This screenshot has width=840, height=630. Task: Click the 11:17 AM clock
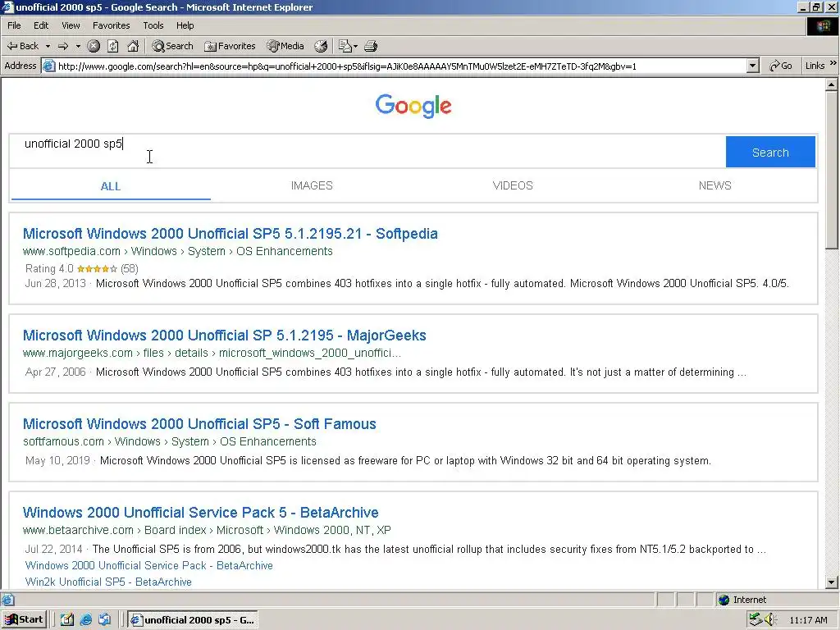(808, 620)
